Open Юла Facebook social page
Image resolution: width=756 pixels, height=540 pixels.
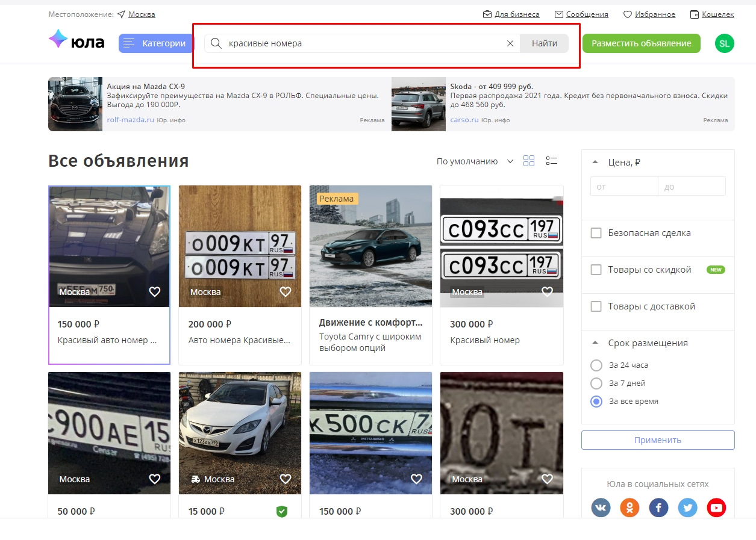[x=658, y=508]
